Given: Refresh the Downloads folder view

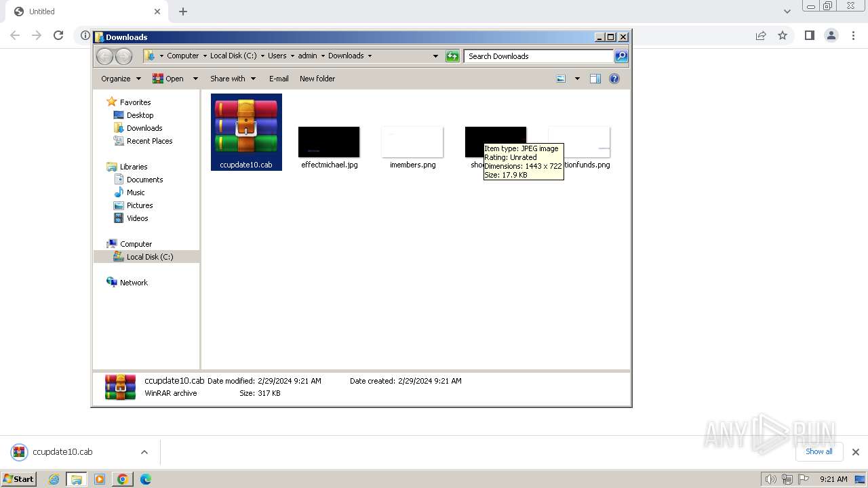Looking at the screenshot, I should pos(452,56).
